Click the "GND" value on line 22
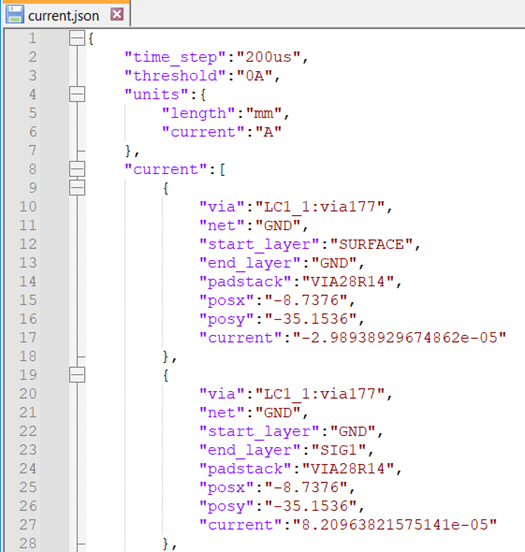Viewport: 525px width, 552px height. click(352, 431)
